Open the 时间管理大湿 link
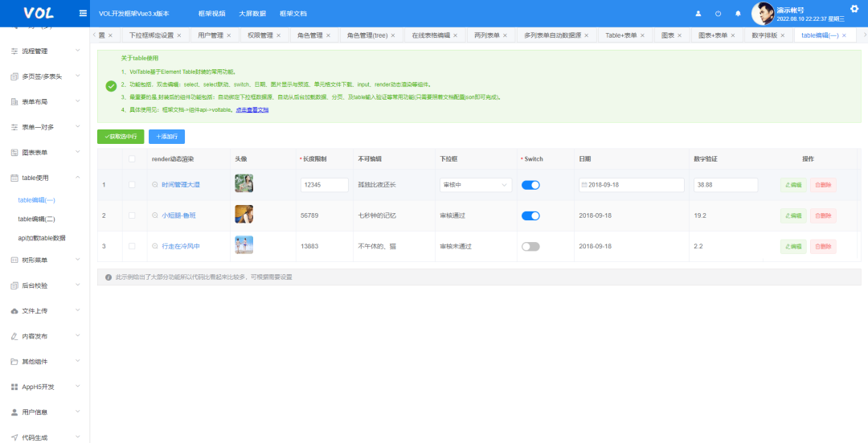Image resolution: width=868 pixels, height=443 pixels. point(181,185)
